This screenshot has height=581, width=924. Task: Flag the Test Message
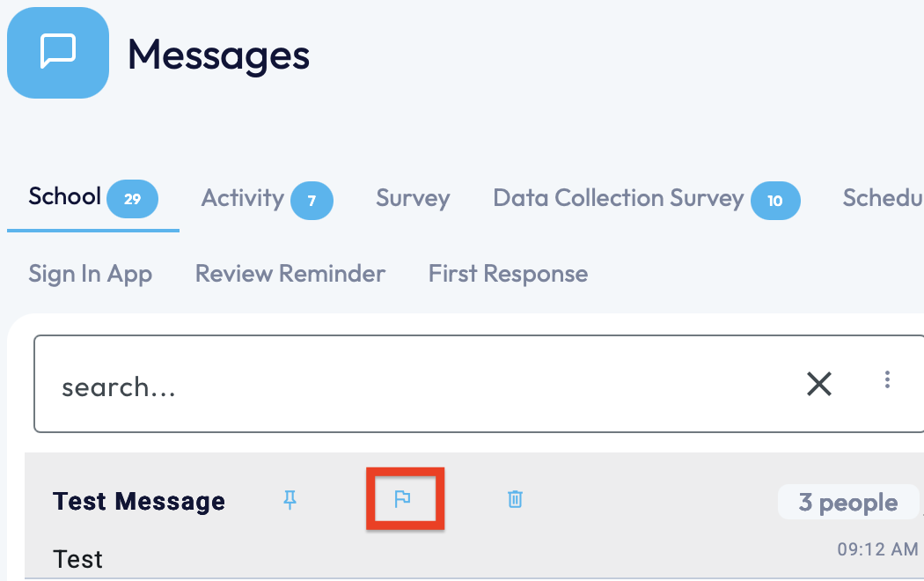point(403,499)
